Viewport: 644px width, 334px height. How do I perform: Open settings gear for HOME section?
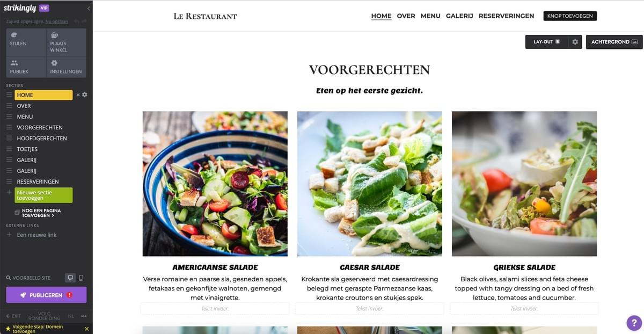[85, 95]
